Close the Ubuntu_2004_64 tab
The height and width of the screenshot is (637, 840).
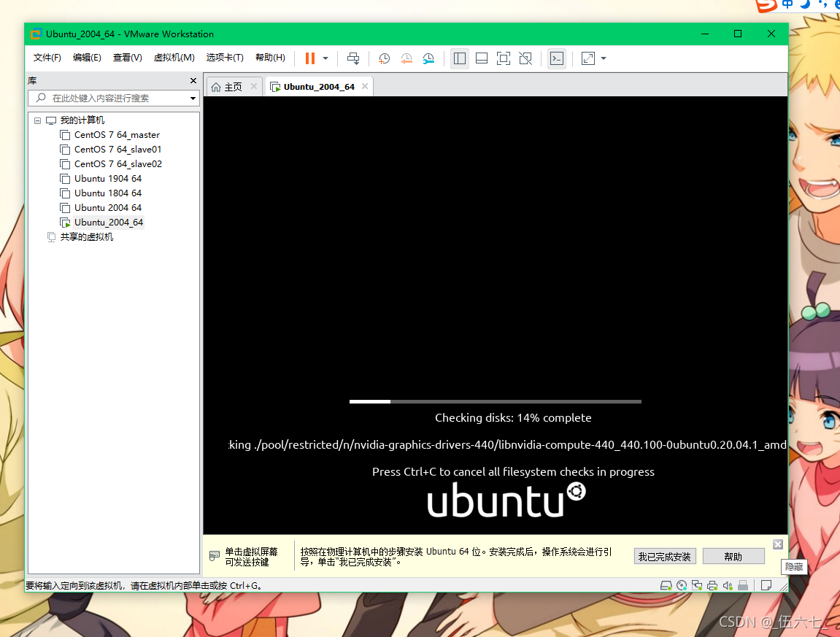pyautogui.click(x=365, y=85)
